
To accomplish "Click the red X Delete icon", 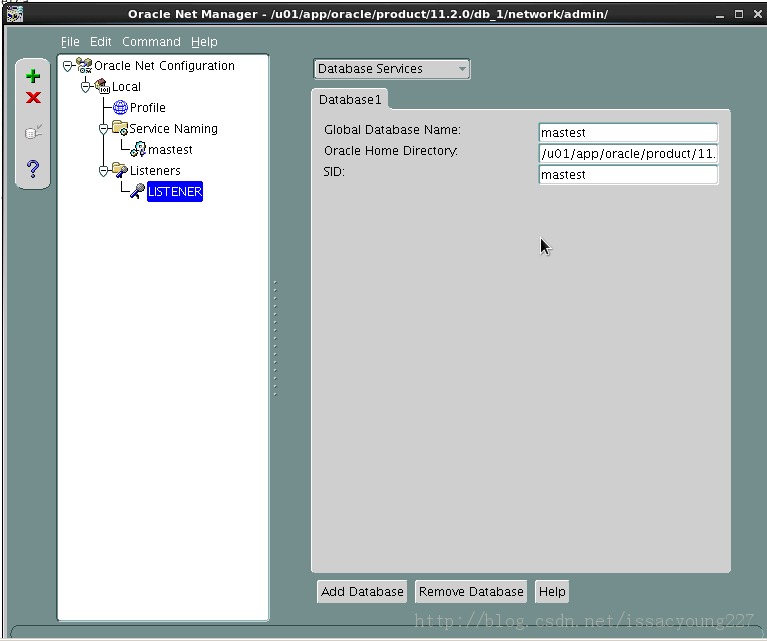I will [x=33, y=97].
